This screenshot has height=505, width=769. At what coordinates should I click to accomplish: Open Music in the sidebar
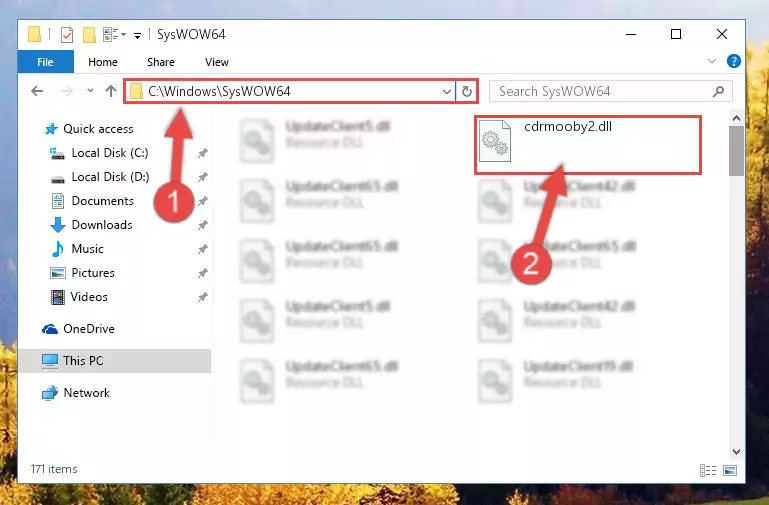tap(77, 249)
